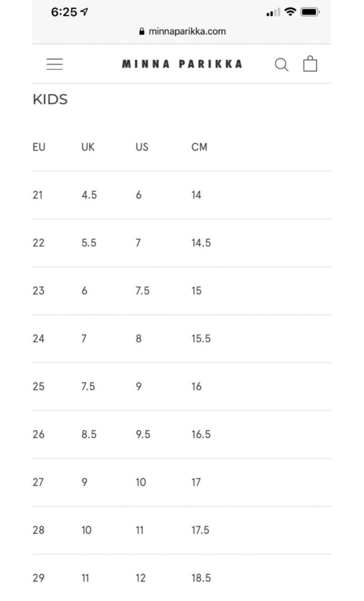Select the UK column header
Viewport: 364px width, 601px height.
pyautogui.click(x=88, y=147)
